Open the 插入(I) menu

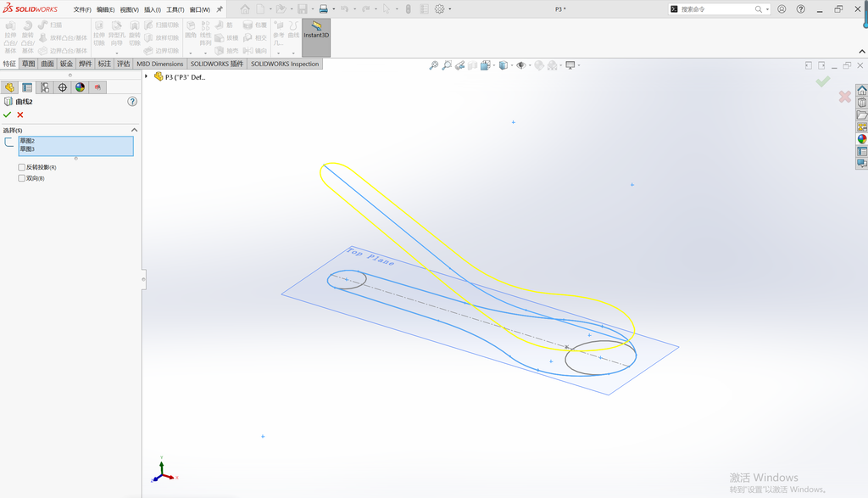[153, 9]
